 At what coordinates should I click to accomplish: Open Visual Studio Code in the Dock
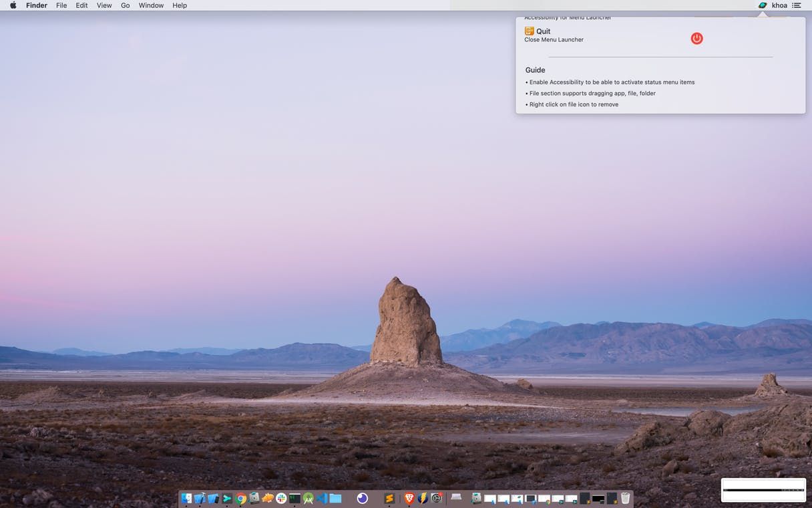[x=322, y=498]
